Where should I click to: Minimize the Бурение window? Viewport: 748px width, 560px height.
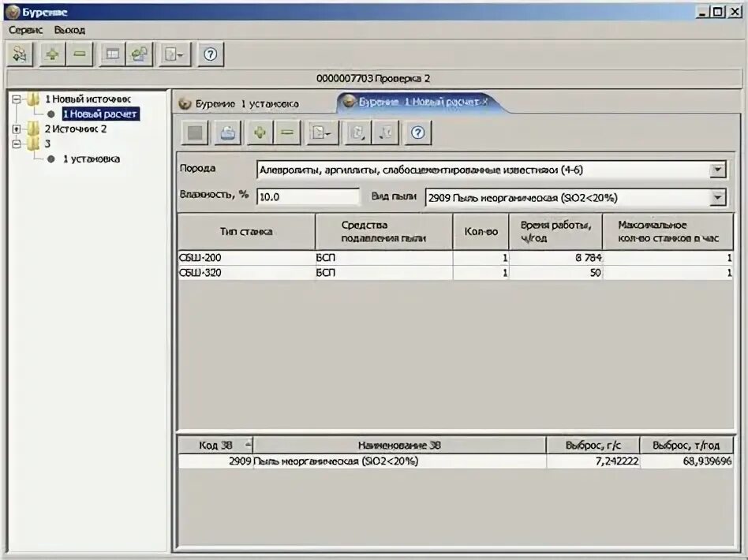[x=701, y=12]
